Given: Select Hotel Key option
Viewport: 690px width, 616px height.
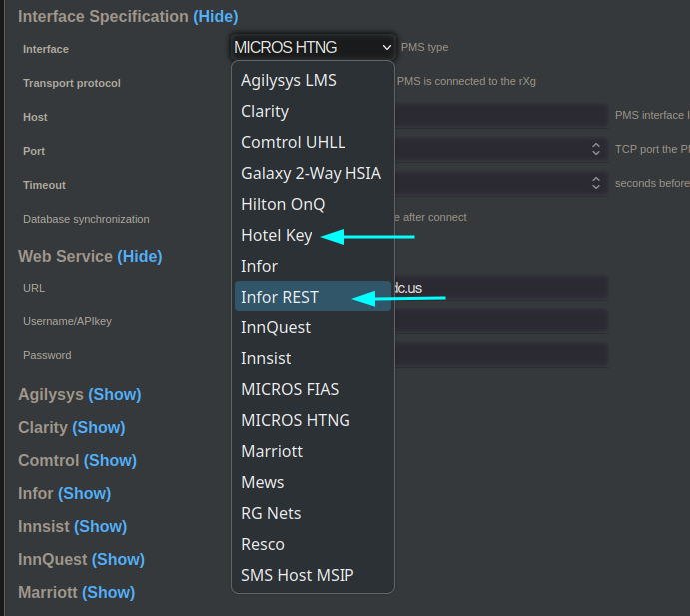Looking at the screenshot, I should 313,235.
